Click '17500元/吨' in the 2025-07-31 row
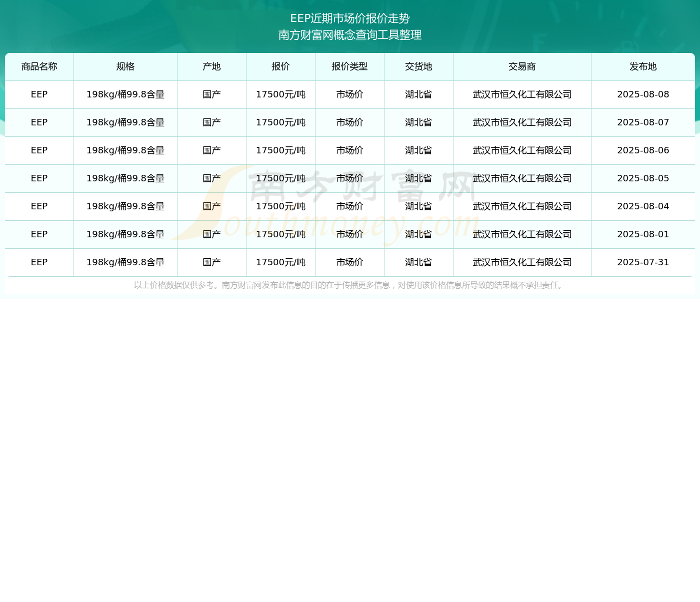The height and width of the screenshot is (602, 700). [x=281, y=262]
